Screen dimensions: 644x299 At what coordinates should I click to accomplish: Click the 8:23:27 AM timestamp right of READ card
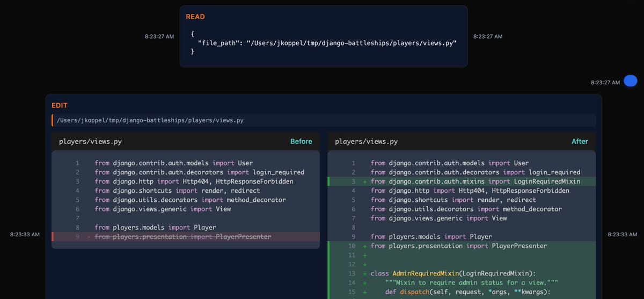point(488,37)
